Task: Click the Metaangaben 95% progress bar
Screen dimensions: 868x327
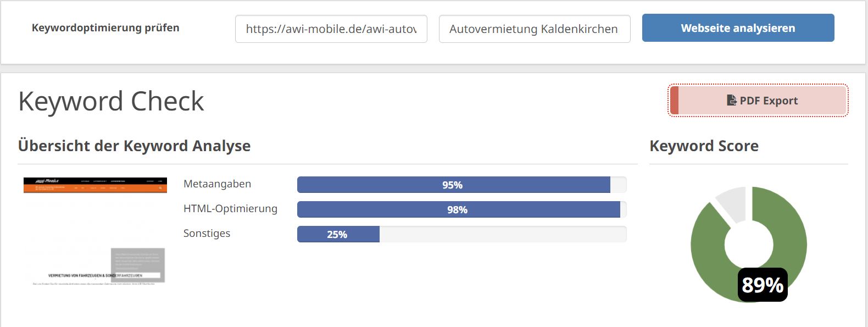Action: click(462, 185)
